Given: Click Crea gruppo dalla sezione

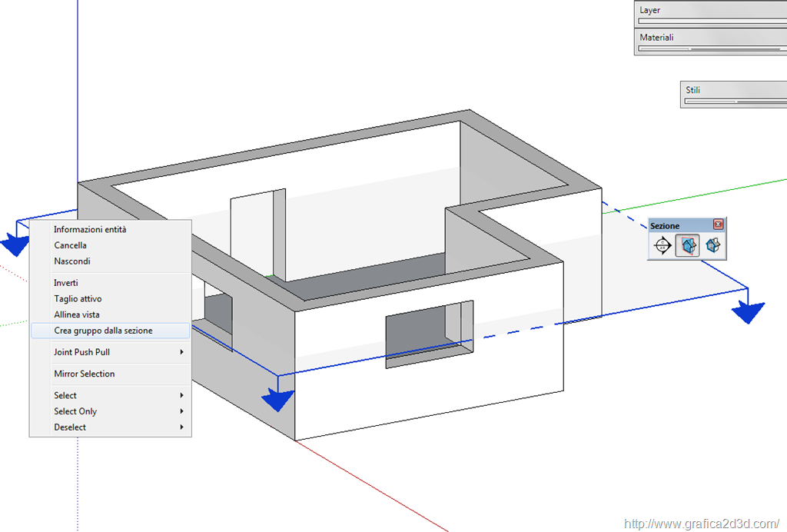Looking at the screenshot, I should point(103,331).
